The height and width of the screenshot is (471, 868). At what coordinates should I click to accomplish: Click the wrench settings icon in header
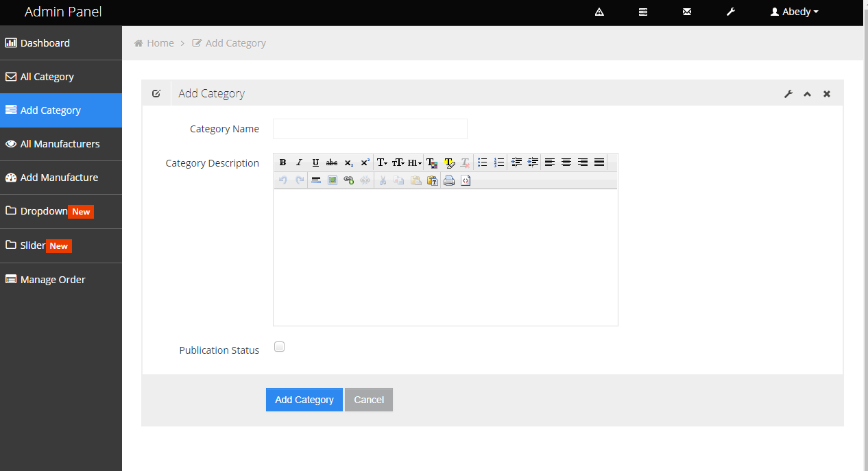(731, 12)
